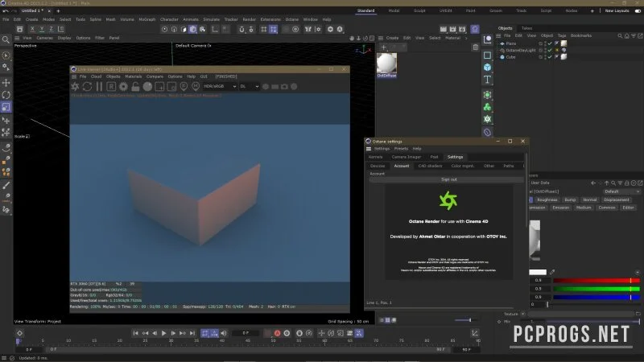Click the Live Viewer clay mode sphere icon
This screenshot has height=362, width=644.
click(147, 87)
